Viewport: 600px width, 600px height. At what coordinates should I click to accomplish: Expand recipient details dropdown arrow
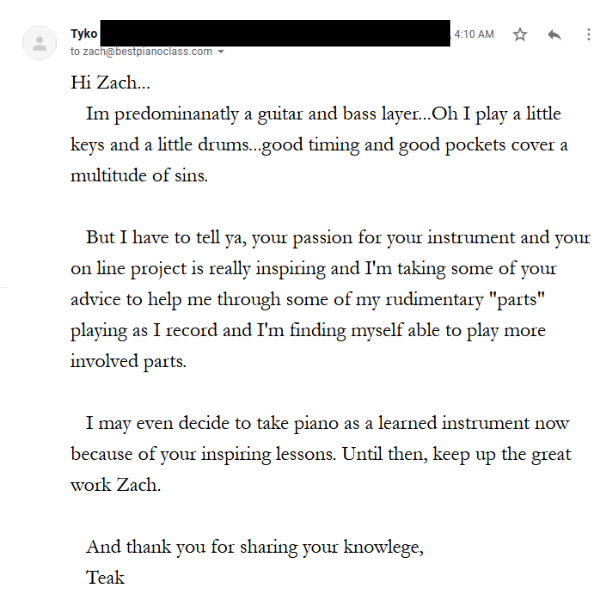coord(221,51)
